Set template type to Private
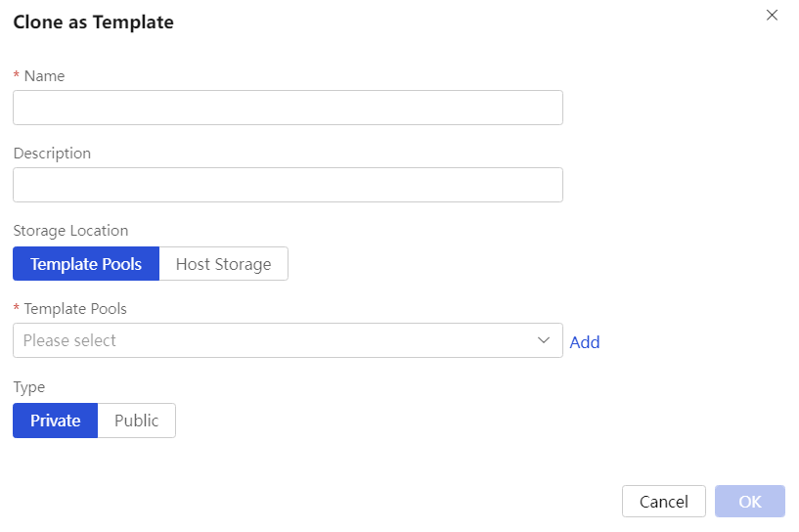The image size is (799, 532). (55, 421)
